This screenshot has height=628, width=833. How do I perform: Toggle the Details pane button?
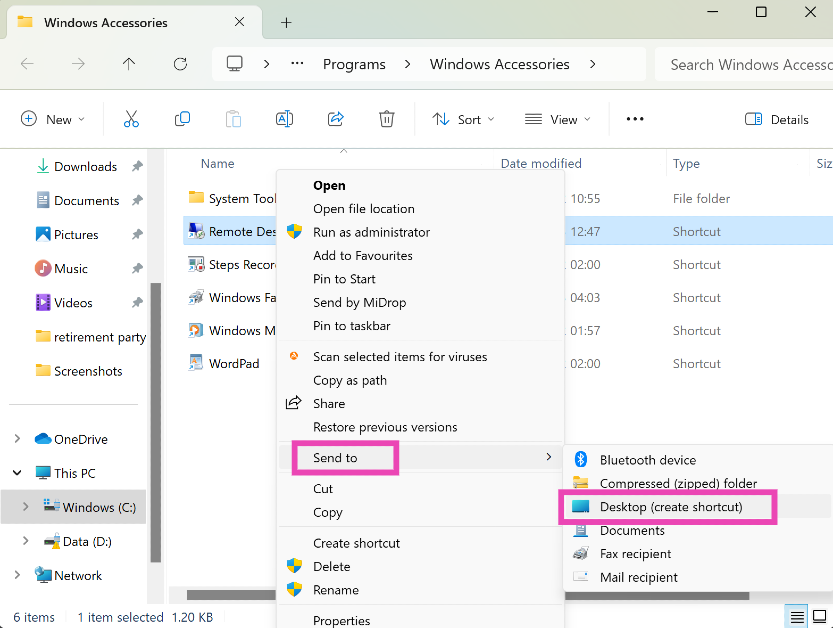point(777,119)
